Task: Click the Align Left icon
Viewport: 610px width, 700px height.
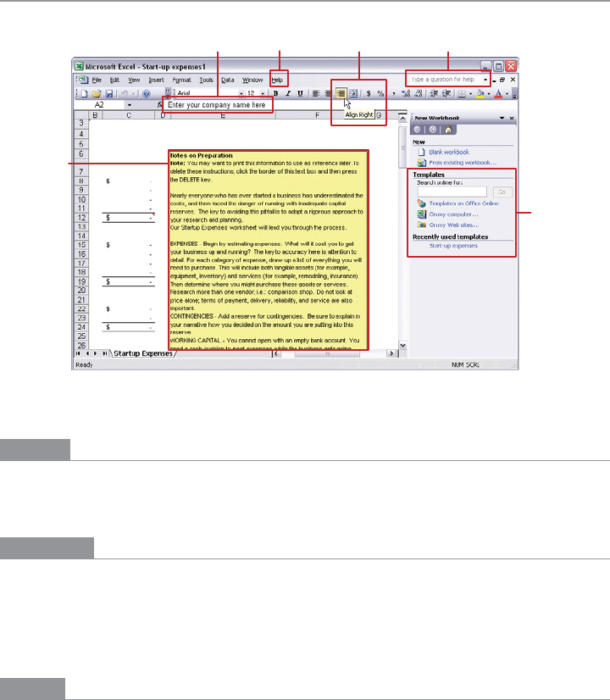Action: click(316, 93)
